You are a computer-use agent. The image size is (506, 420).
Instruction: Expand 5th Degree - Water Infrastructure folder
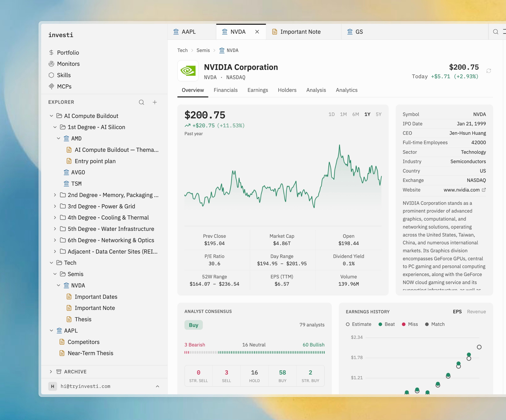point(55,229)
